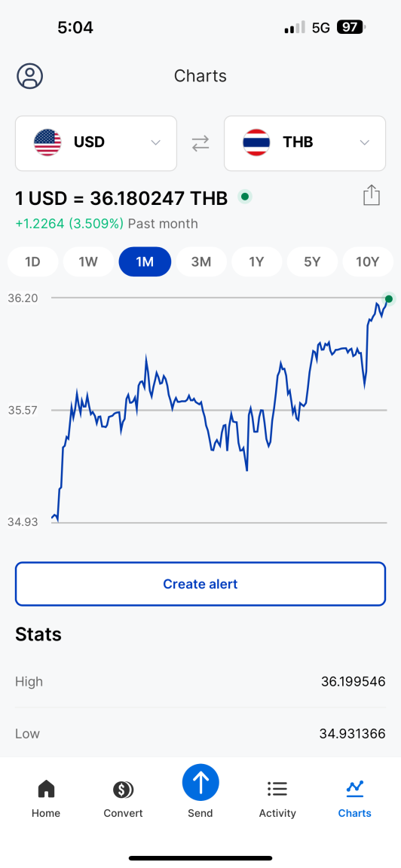Swap currencies with the double-arrow icon
The width and height of the screenshot is (401, 868).
click(x=200, y=143)
